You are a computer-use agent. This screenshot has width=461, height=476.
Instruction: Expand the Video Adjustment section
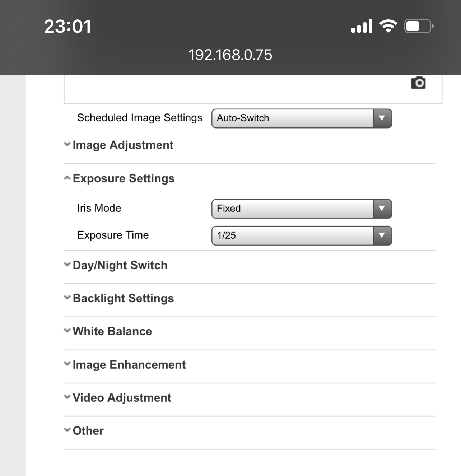122,398
